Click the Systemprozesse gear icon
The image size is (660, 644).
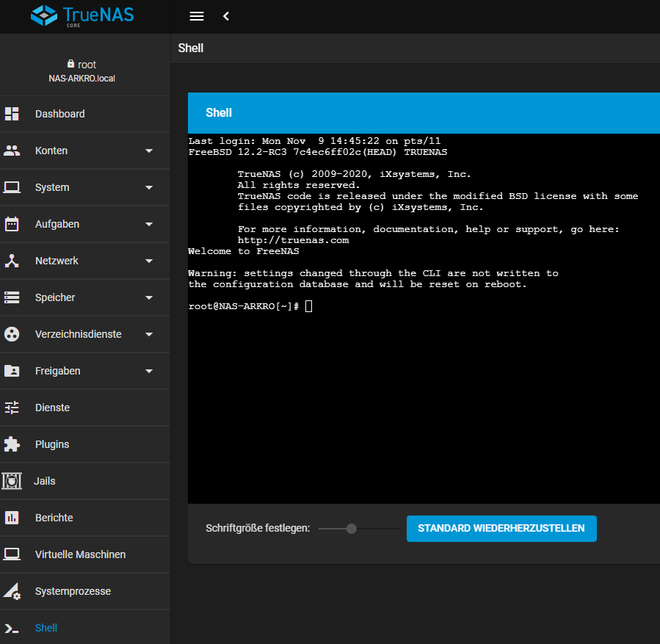click(x=12, y=591)
